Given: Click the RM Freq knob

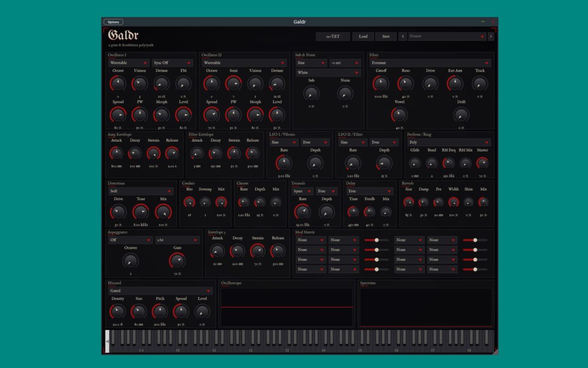Looking at the screenshot, I should point(449,163).
